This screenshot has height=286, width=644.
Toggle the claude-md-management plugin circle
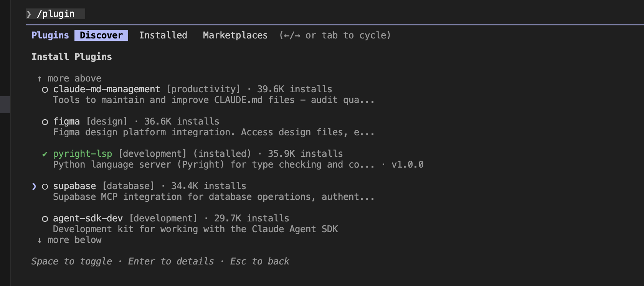(45, 90)
